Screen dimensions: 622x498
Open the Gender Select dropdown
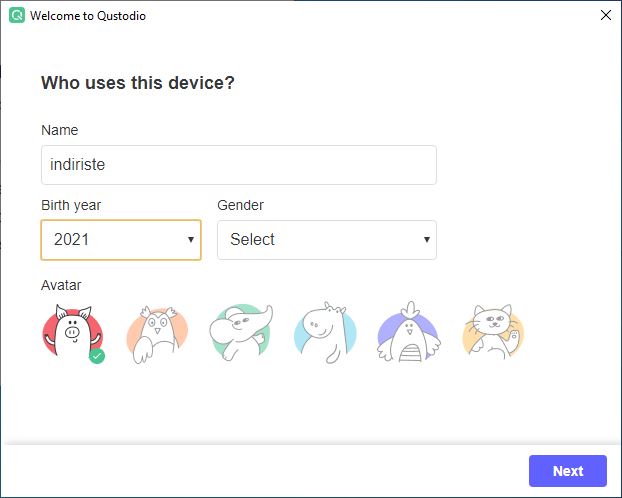327,240
